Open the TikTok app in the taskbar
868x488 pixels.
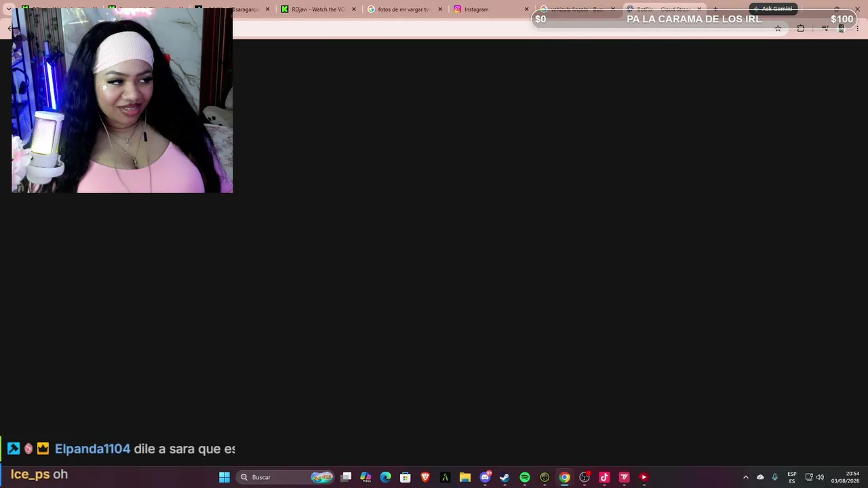(604, 477)
